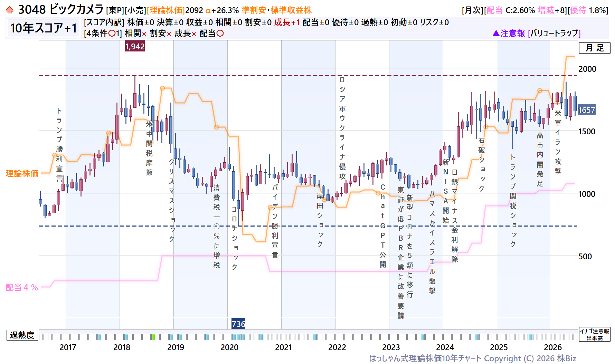Image resolution: width=615 pixels, height=364 pixels.
Task: Open the [バリュートラップ] warning tag
Action: [554, 33]
